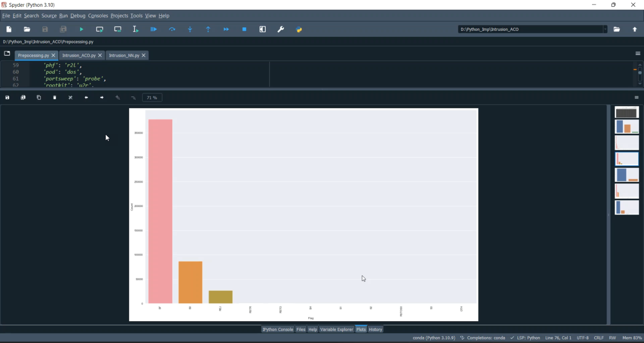Click the Run file green play icon

click(x=82, y=29)
